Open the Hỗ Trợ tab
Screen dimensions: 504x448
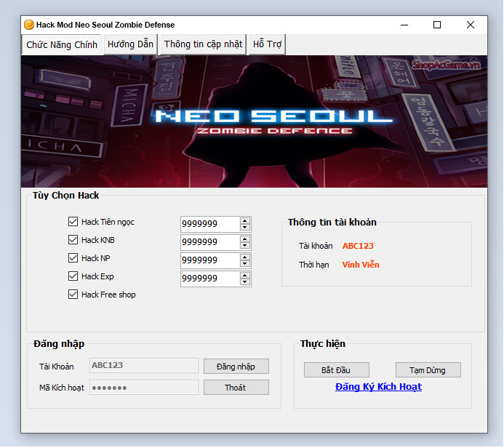tap(267, 44)
